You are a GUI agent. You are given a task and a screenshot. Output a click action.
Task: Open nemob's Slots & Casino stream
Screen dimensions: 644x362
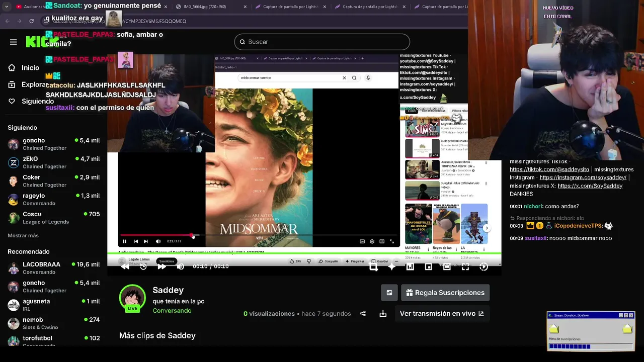tap(54, 323)
